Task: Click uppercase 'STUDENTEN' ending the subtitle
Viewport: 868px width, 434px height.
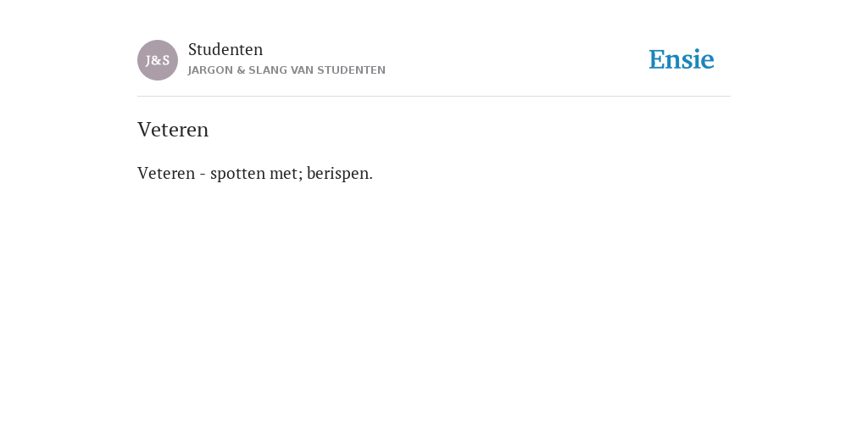Action: click(352, 70)
